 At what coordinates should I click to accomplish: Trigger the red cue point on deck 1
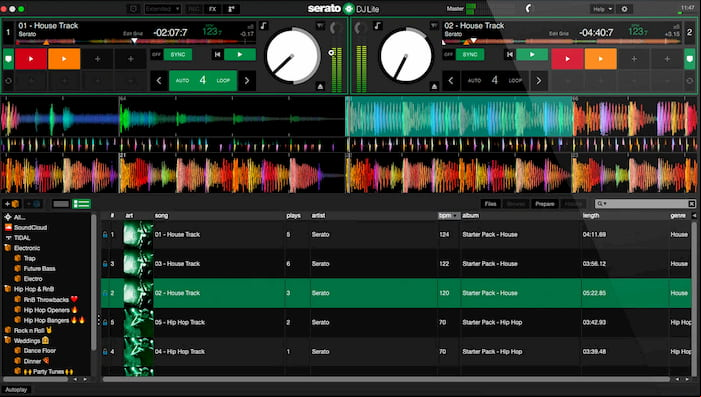coord(31,59)
